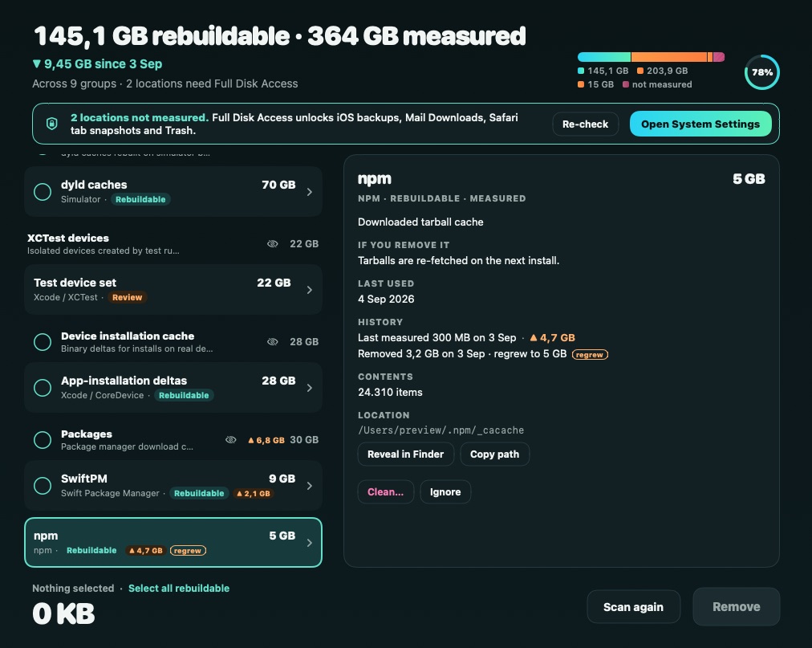Click the '4 Sep 2026' last used date
Viewport: 812px width, 648px height.
click(386, 300)
